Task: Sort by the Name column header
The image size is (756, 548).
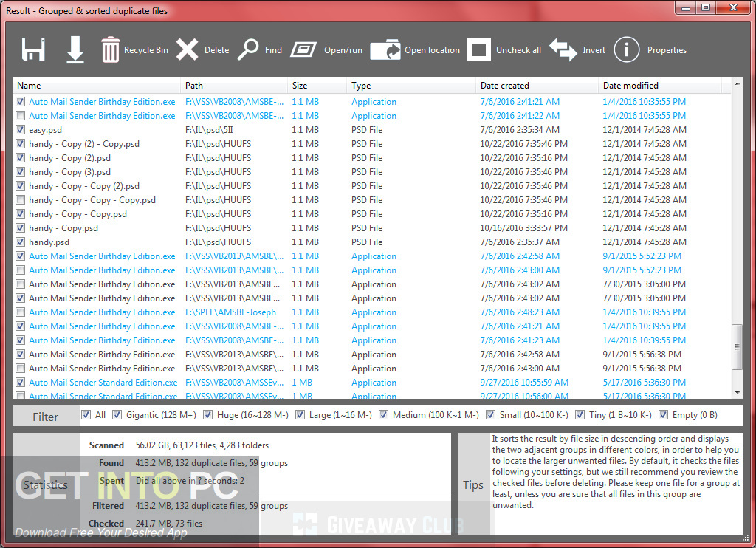Action: tap(97, 86)
